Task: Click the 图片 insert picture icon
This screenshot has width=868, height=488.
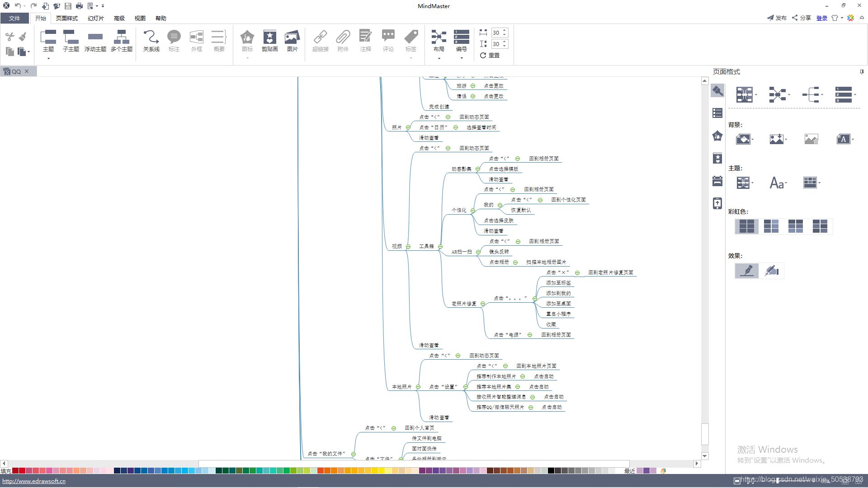Action: pos(292,41)
